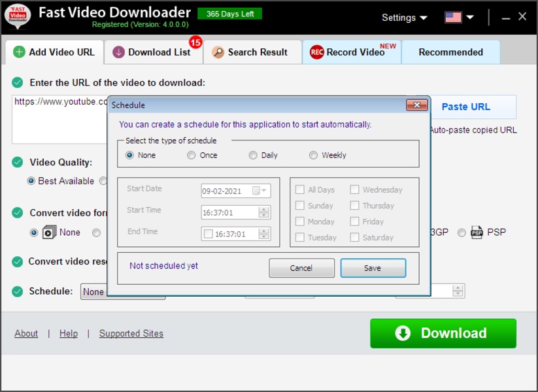Click Cancel in the Schedule dialog
The image size is (538, 392).
point(301,268)
